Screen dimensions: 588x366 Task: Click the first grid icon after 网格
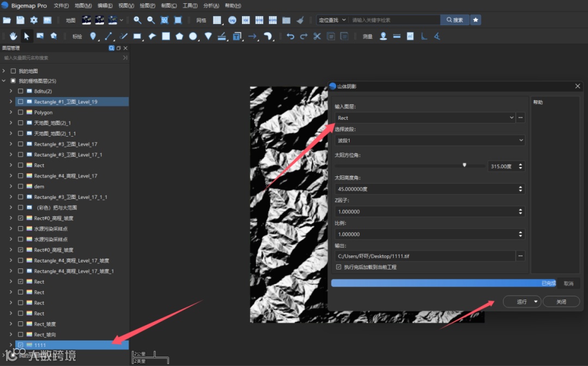coord(217,20)
